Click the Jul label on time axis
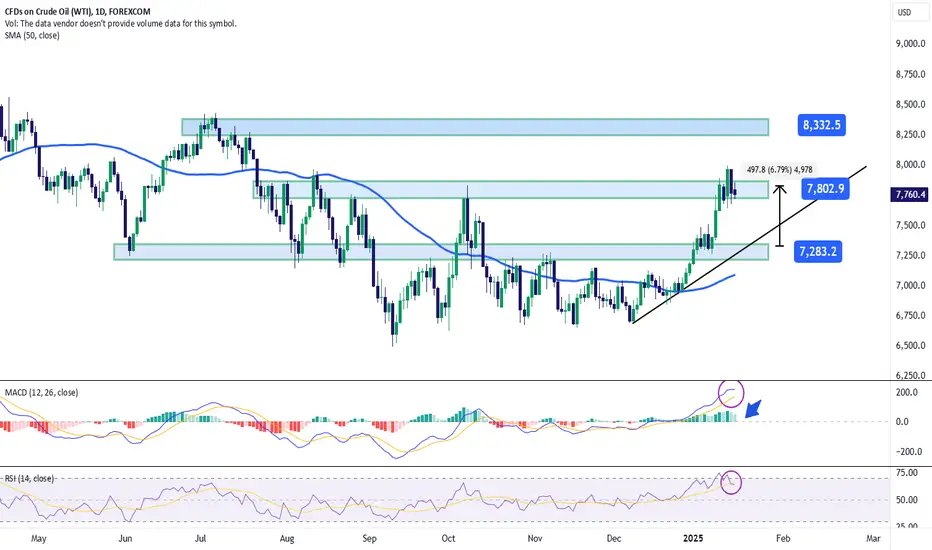The image size is (932, 550). [x=200, y=538]
